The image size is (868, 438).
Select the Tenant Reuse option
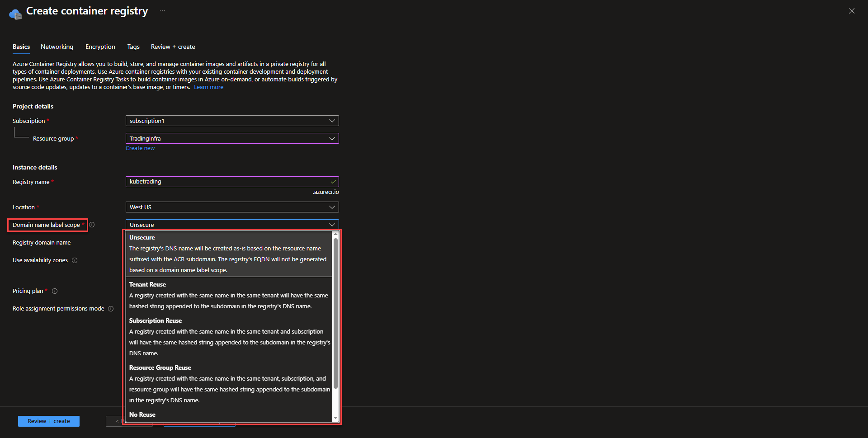point(229,295)
